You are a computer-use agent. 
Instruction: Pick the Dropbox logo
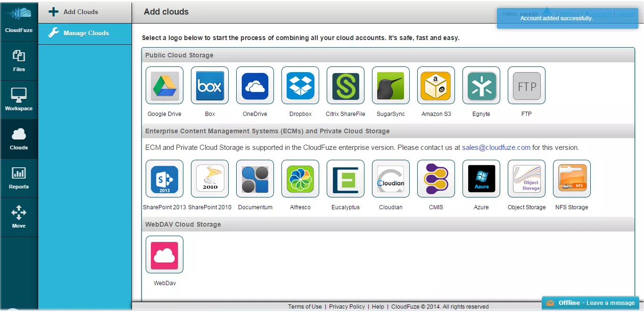[300, 85]
